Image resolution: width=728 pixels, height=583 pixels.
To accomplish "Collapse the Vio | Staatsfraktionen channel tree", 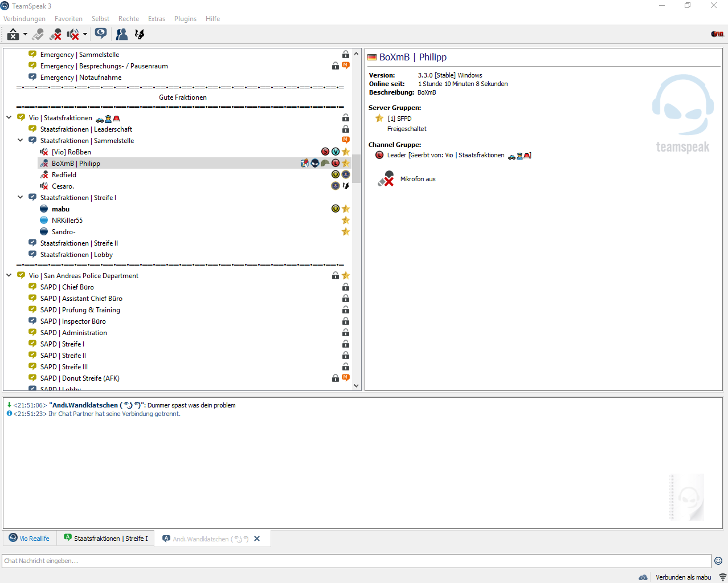I will 9,118.
